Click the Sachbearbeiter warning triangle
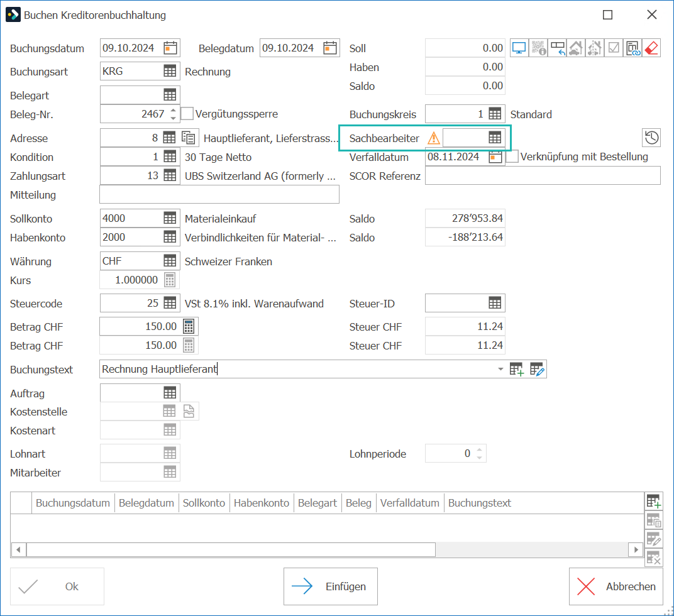674x616 pixels. pyautogui.click(x=434, y=138)
